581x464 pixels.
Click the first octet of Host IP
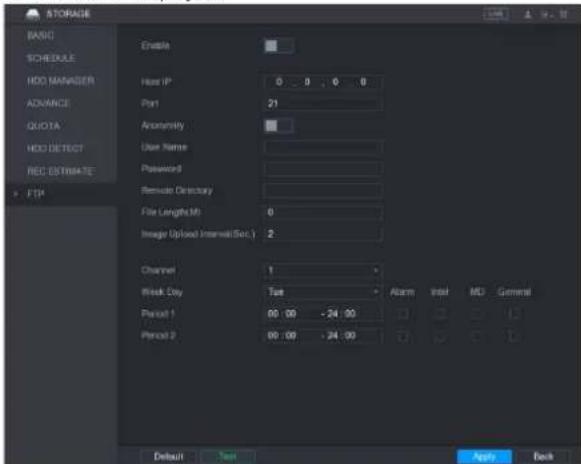[279, 82]
